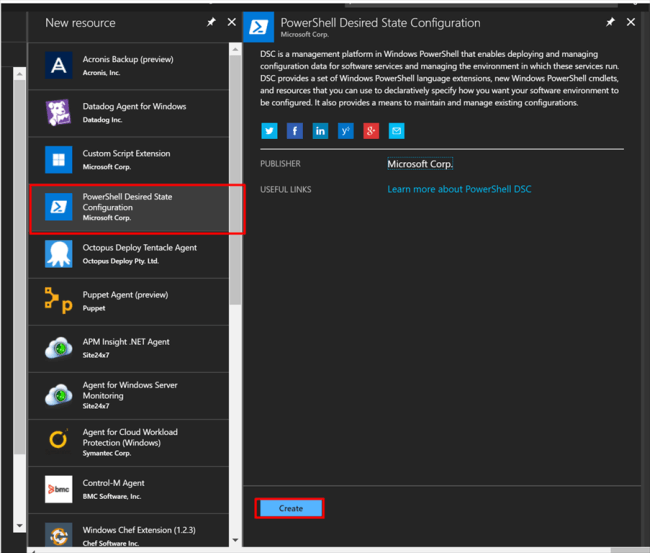Click the far-left panel scrollbar thumb

click(19, 267)
